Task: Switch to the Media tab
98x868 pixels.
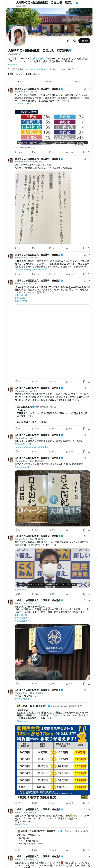Action: pos(78,82)
